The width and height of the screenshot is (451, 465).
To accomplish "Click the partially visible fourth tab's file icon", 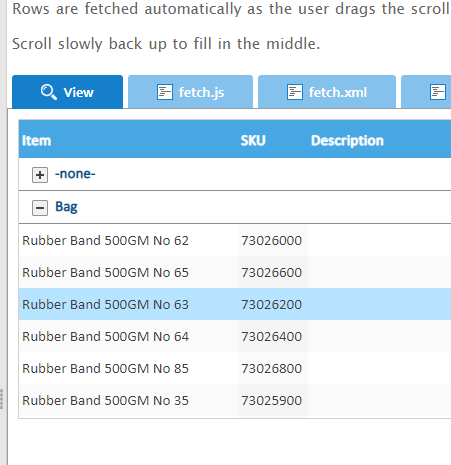I will (x=438, y=92).
